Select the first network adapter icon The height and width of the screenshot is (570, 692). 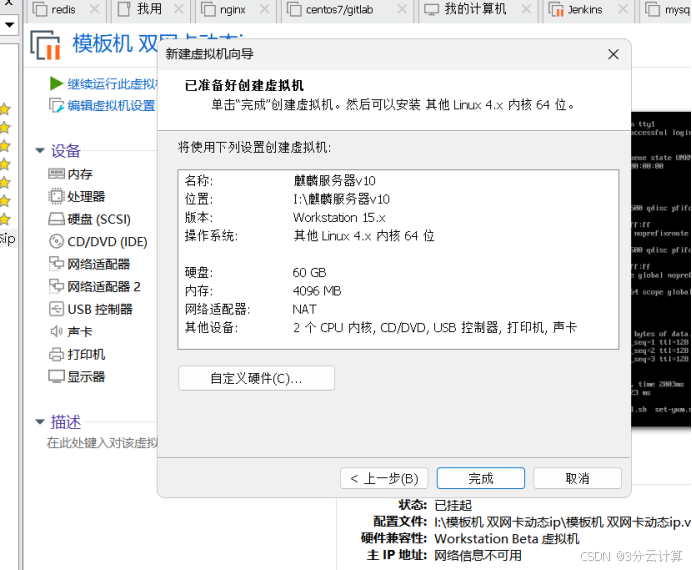point(56,264)
